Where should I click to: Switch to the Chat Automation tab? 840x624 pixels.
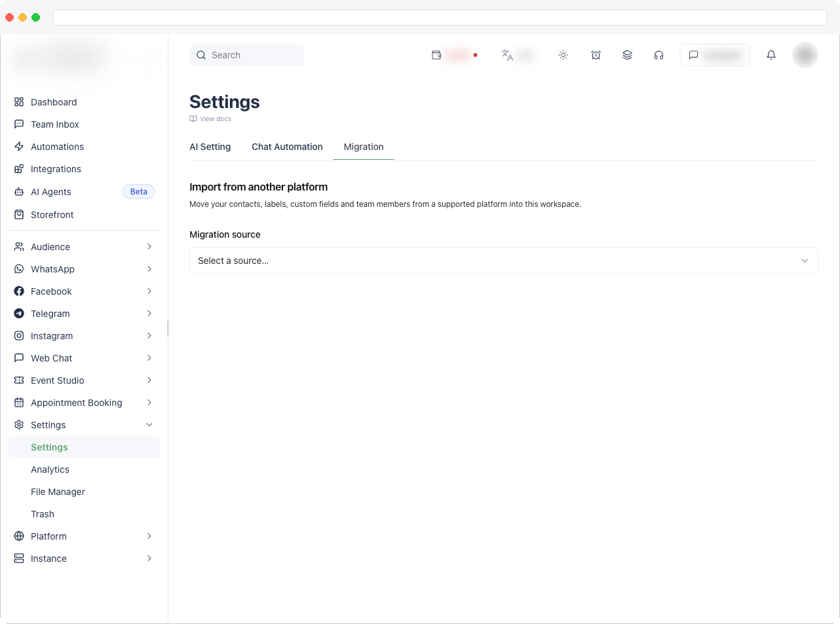pyautogui.click(x=287, y=147)
